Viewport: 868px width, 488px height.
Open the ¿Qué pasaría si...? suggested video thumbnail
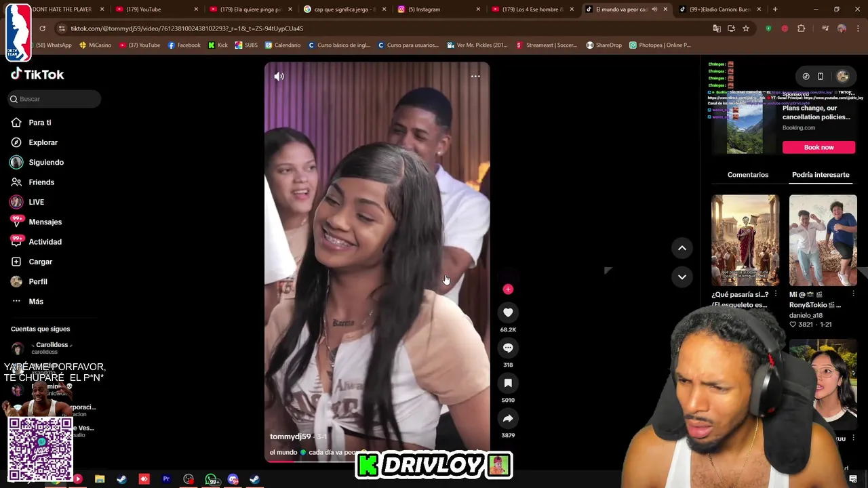[745, 241]
